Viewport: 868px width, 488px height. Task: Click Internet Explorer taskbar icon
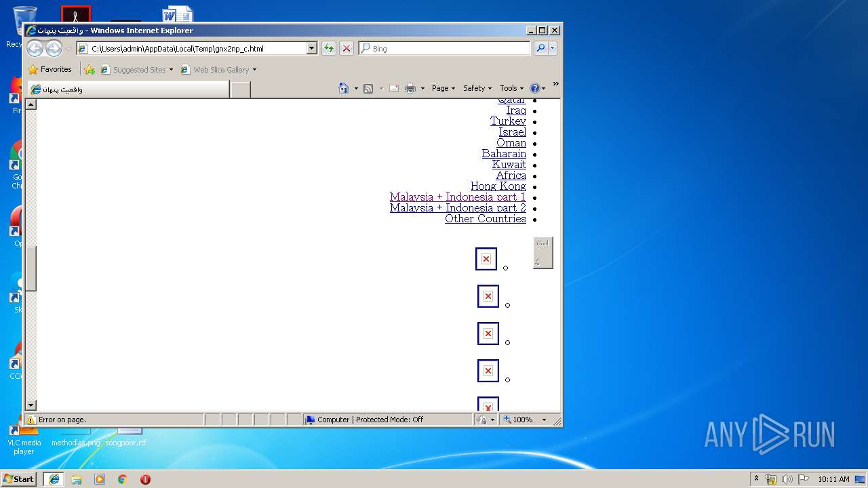tap(54, 479)
